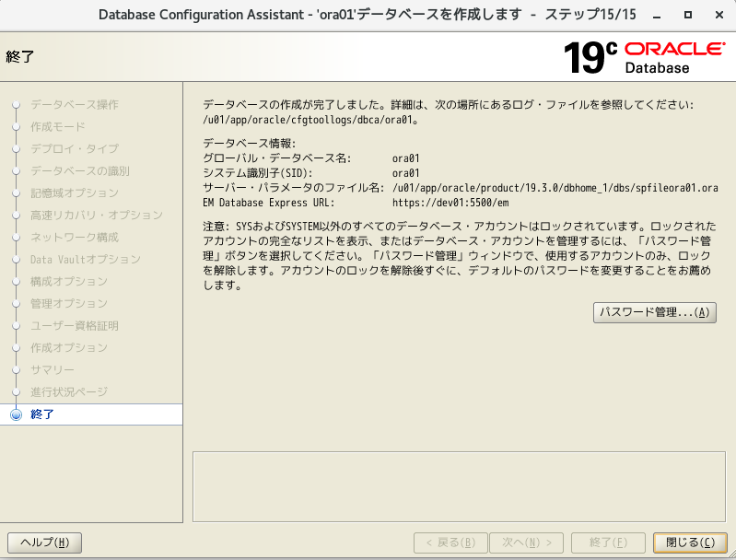Image resolution: width=736 pixels, height=560 pixels.
Task: Open パスワード管理 dialog
Action: (x=654, y=312)
